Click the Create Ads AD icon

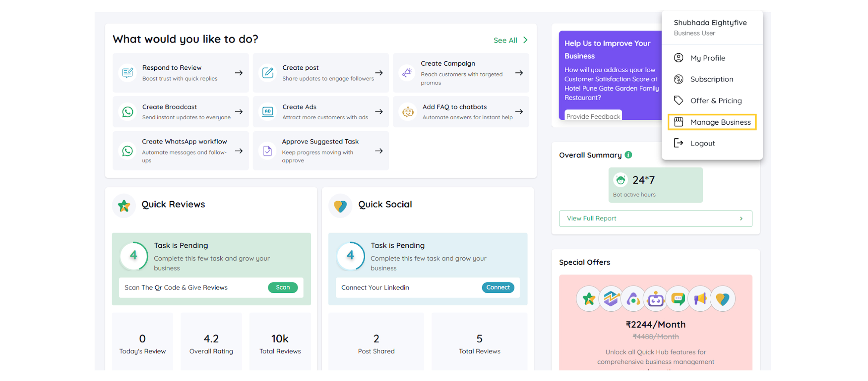[268, 112]
